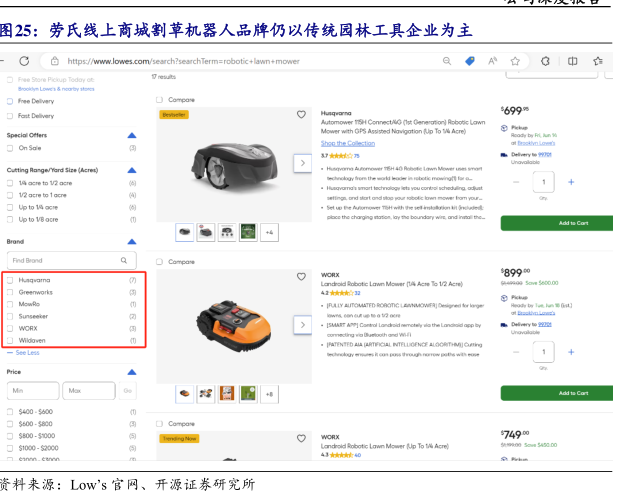Save the WORX Landroid with heart icon
Image resolution: width=623 pixels, height=500 pixels.
tap(302, 275)
